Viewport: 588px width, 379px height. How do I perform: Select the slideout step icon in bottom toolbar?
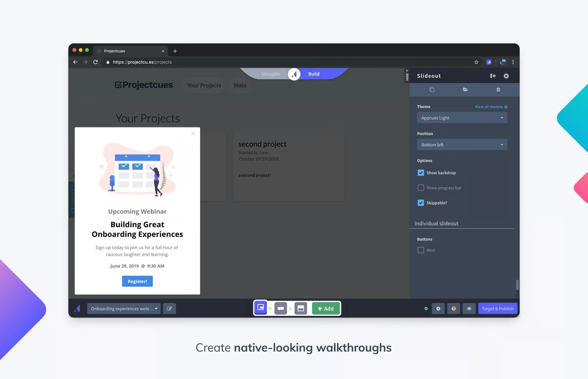click(x=260, y=308)
